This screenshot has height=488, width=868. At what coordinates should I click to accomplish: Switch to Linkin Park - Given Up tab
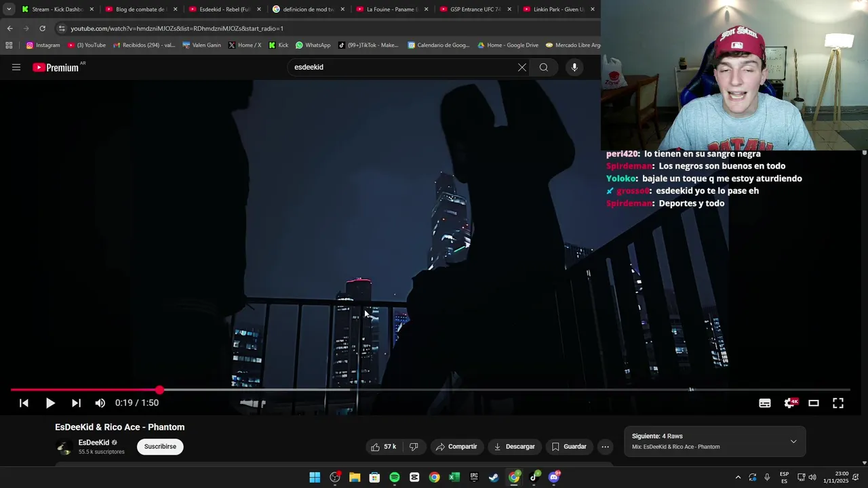click(x=558, y=9)
